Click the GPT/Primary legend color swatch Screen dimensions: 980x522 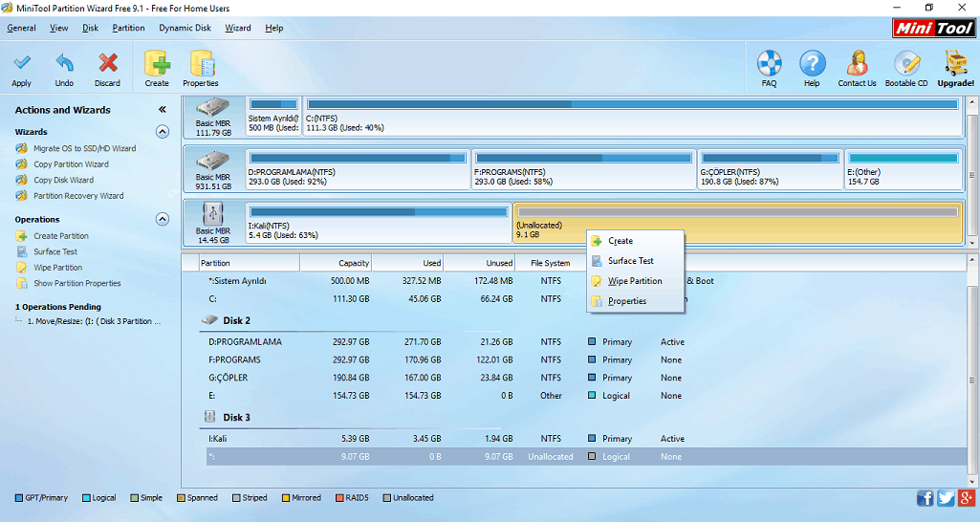click(x=19, y=498)
